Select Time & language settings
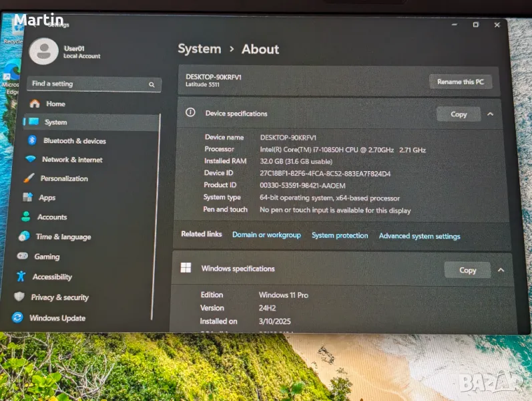This screenshot has width=532, height=401. click(63, 237)
